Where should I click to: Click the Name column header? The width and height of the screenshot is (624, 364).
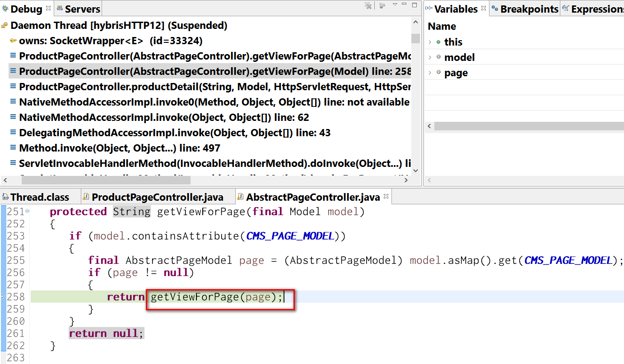(x=442, y=26)
